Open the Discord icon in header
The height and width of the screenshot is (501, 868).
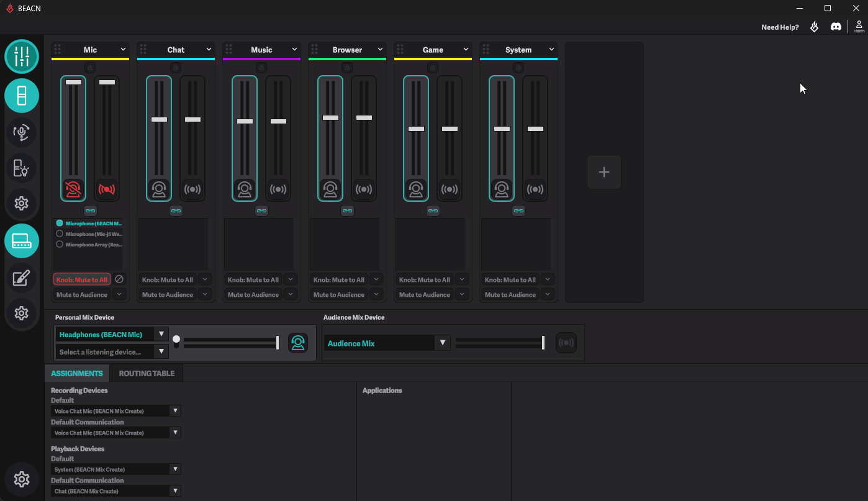pos(836,27)
